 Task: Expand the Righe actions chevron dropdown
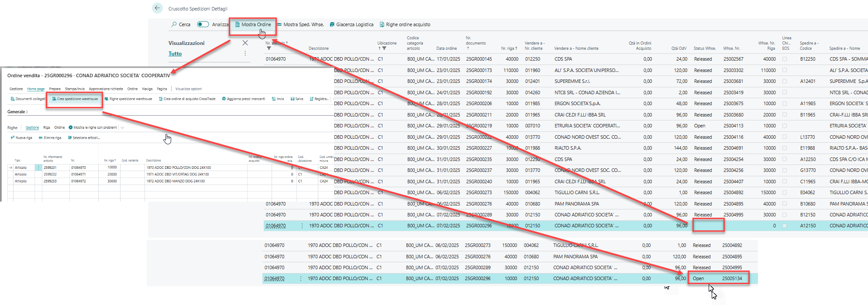[122, 128]
